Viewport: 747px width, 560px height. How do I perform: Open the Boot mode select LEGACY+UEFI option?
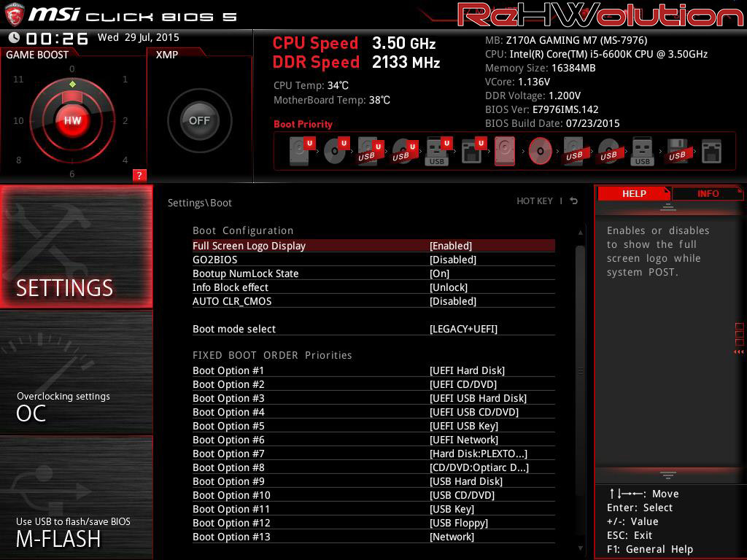tap(463, 329)
